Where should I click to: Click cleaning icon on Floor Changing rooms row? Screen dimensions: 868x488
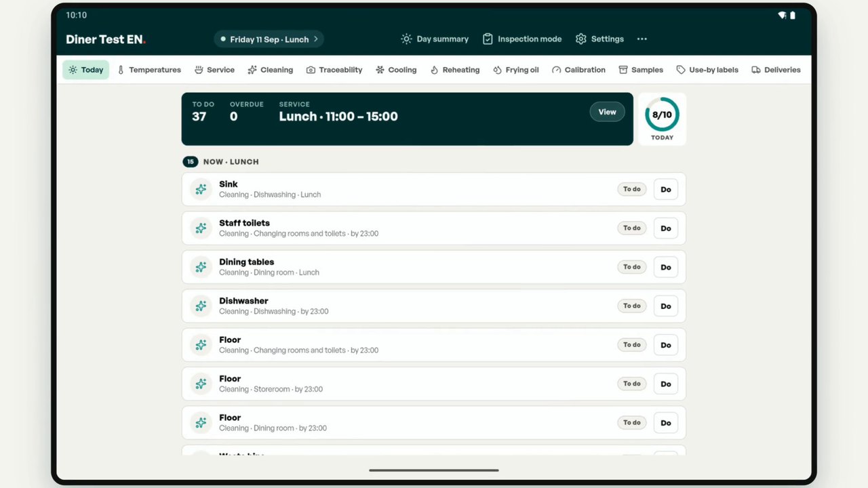click(201, 345)
